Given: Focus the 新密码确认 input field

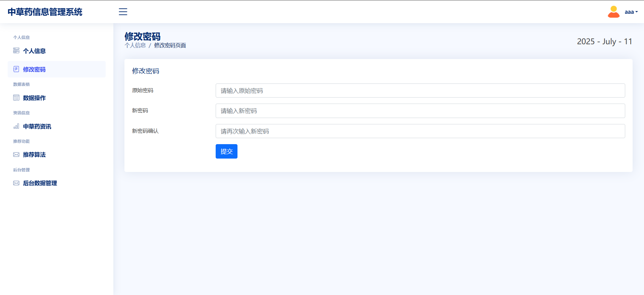Looking at the screenshot, I should point(420,131).
